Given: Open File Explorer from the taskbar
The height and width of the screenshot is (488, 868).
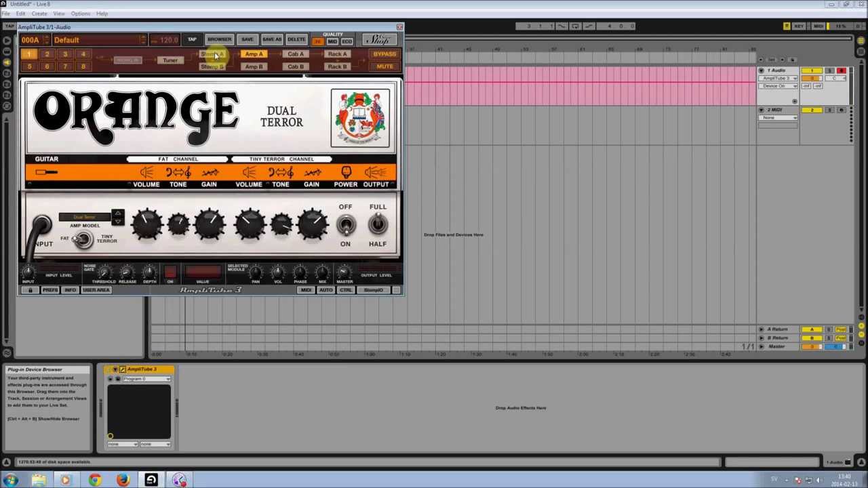Looking at the screenshot, I should tap(39, 480).
